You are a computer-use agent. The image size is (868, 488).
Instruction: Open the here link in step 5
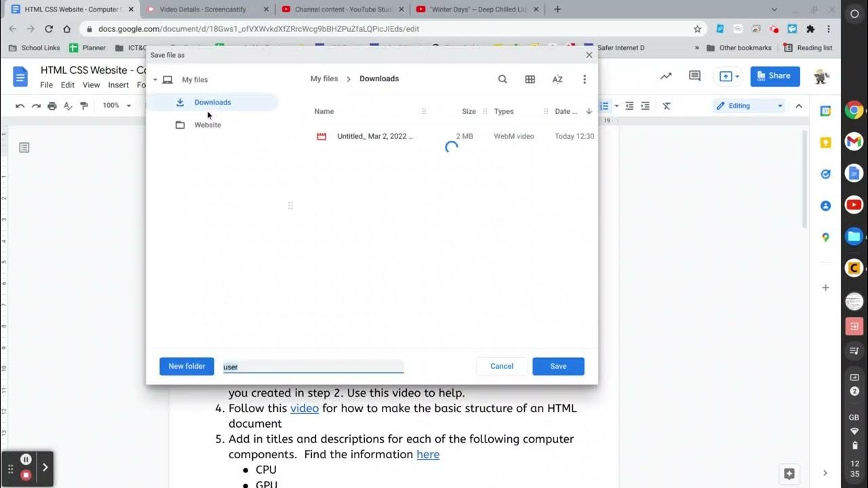click(x=428, y=454)
